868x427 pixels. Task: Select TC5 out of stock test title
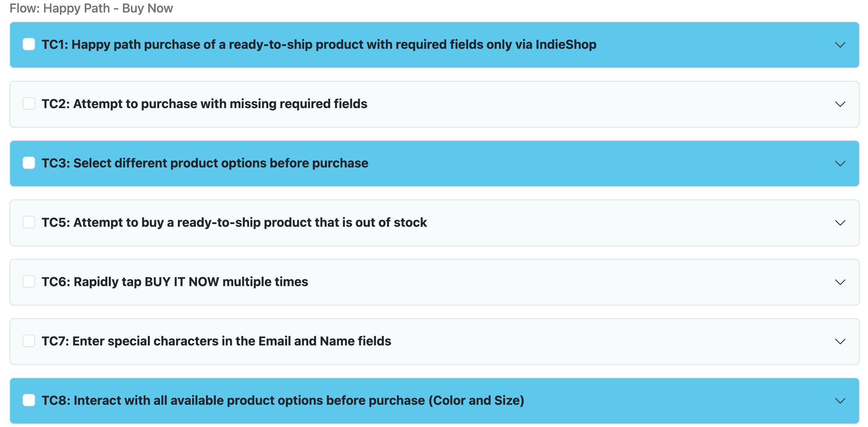(234, 222)
